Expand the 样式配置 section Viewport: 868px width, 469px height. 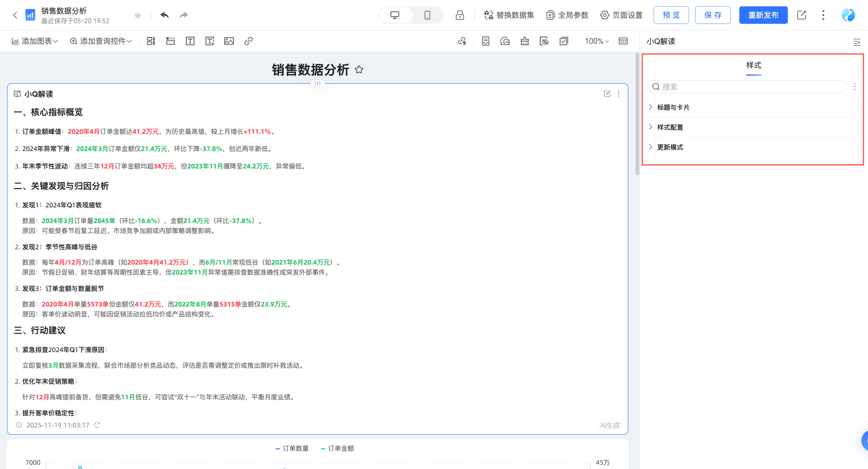670,127
